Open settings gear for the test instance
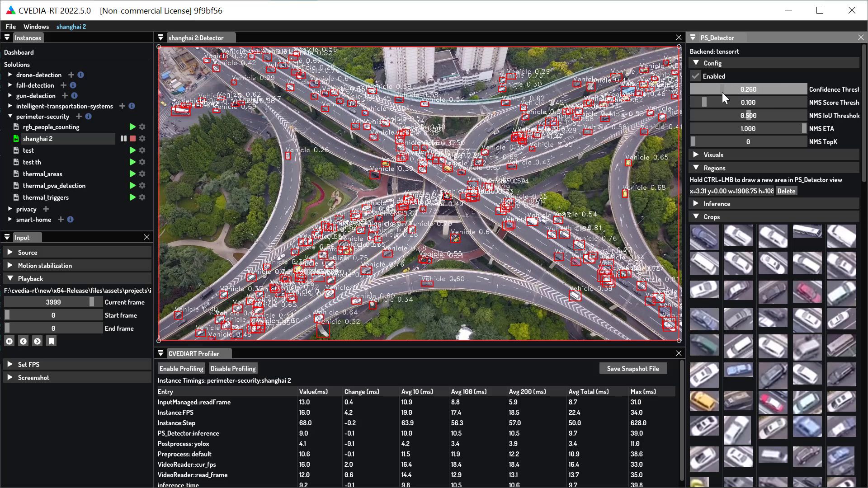The image size is (868, 488). [142, 150]
